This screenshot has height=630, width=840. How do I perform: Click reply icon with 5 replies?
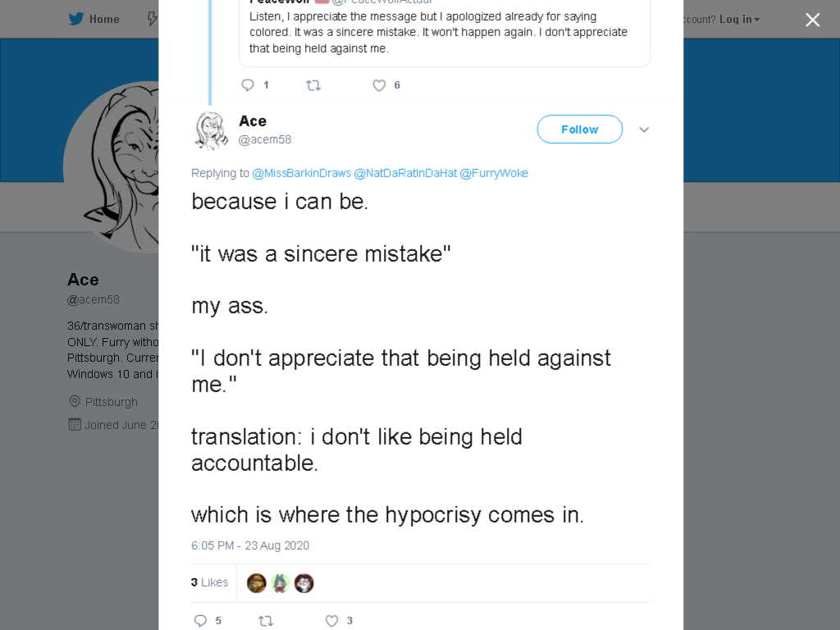(200, 620)
